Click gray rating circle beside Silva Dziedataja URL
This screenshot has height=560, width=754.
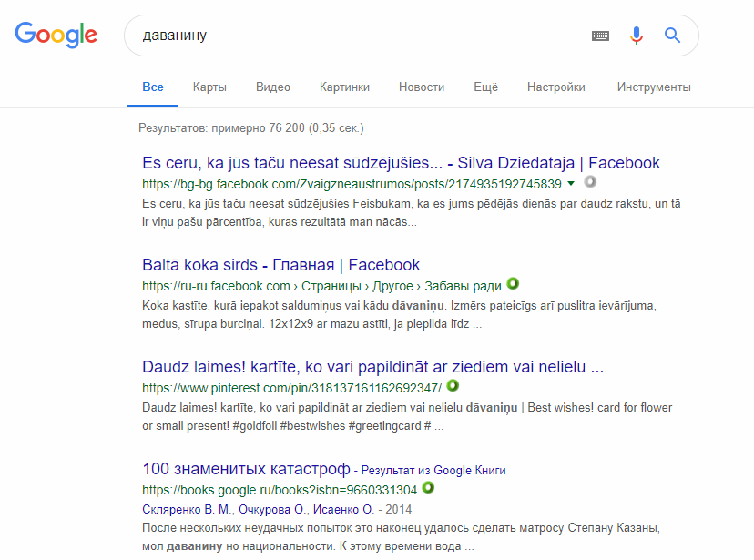[x=590, y=182]
